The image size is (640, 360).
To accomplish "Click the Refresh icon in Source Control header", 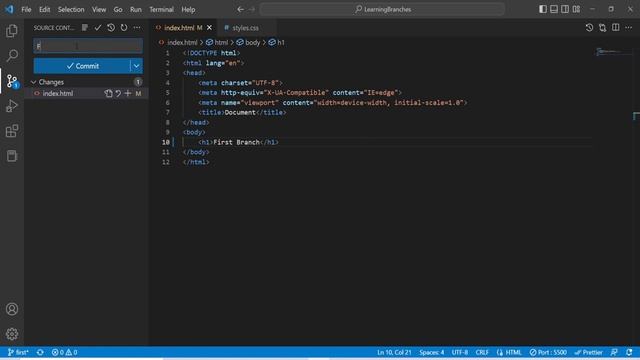I will pos(124,27).
